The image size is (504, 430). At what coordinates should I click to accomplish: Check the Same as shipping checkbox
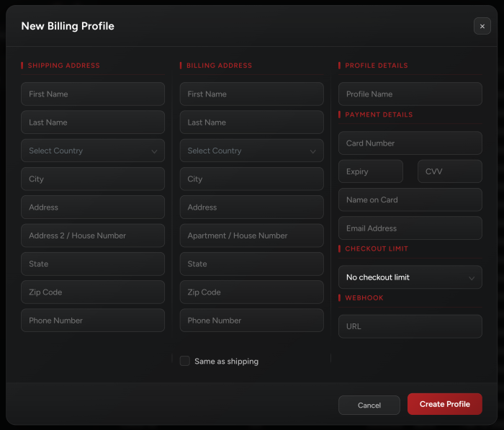point(185,361)
